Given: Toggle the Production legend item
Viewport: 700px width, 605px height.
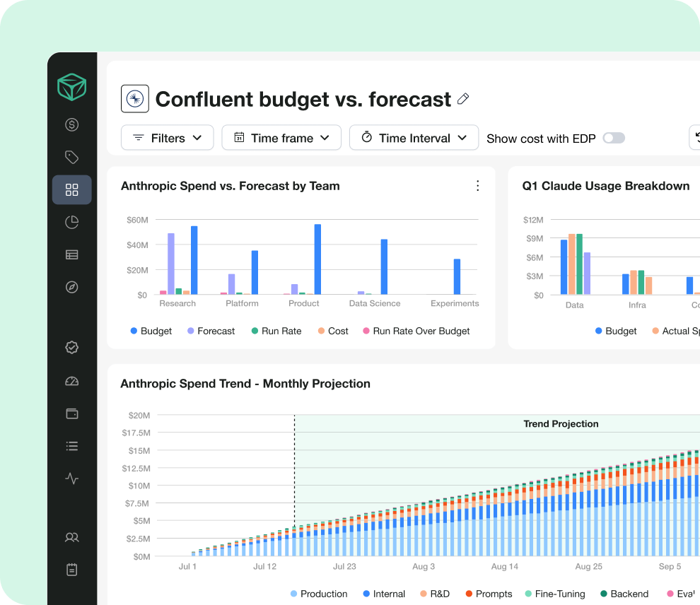Looking at the screenshot, I should [x=319, y=594].
